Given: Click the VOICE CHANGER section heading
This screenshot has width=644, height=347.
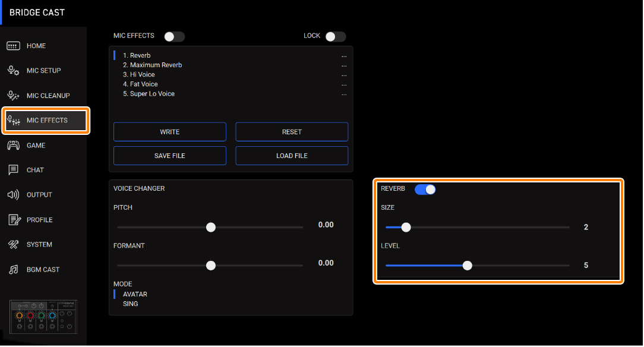Looking at the screenshot, I should pyautogui.click(x=139, y=188).
